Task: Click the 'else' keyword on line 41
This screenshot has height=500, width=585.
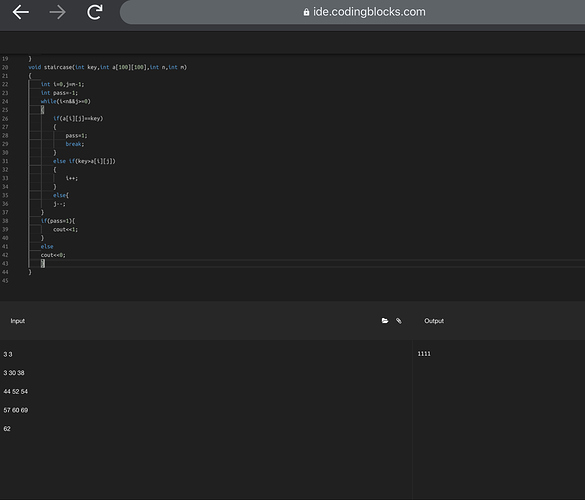Action: point(47,247)
